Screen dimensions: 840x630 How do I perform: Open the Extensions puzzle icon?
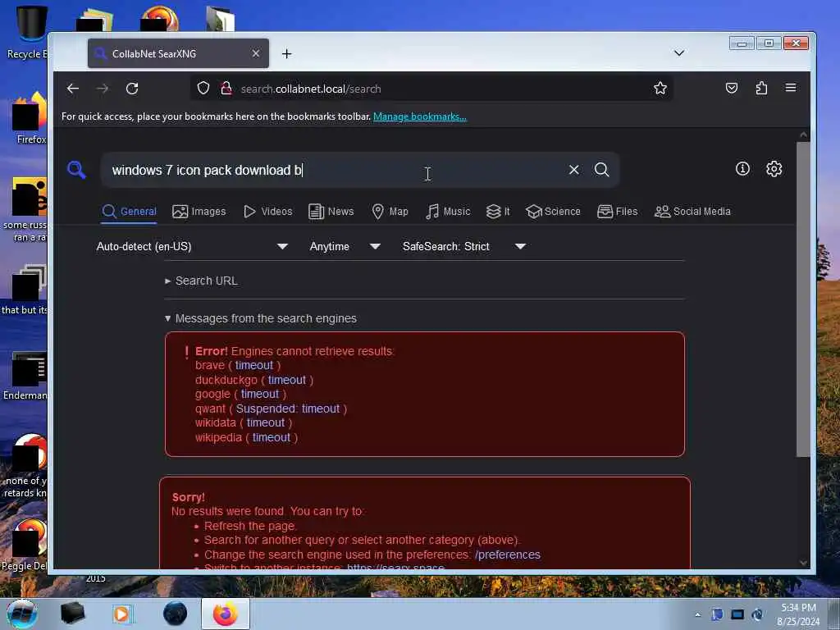tap(761, 89)
